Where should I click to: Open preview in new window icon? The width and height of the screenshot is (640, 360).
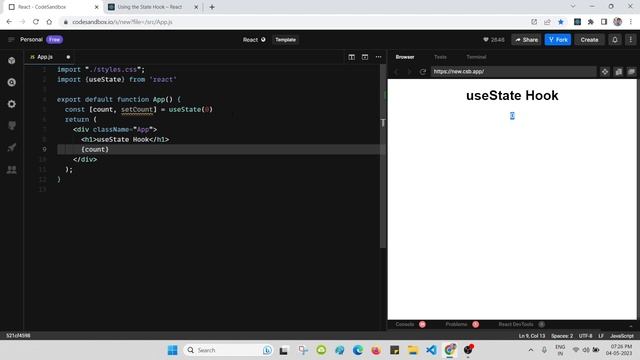(619, 72)
